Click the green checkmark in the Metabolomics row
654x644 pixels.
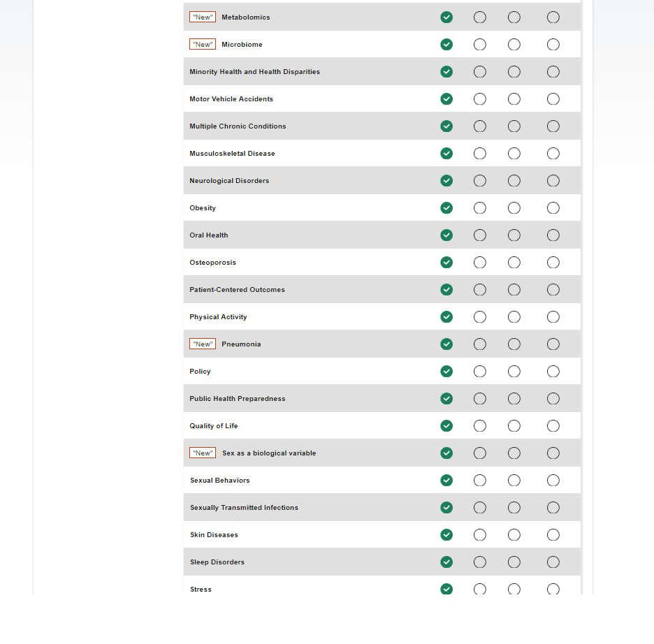pos(446,17)
